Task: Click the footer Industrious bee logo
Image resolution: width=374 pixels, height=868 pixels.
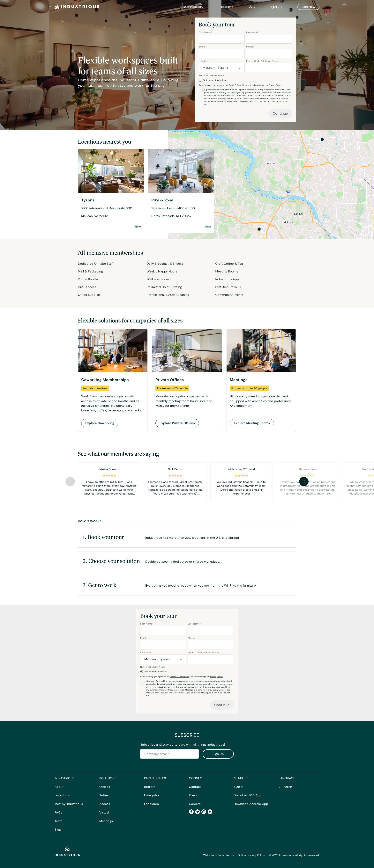Action: click(67, 851)
